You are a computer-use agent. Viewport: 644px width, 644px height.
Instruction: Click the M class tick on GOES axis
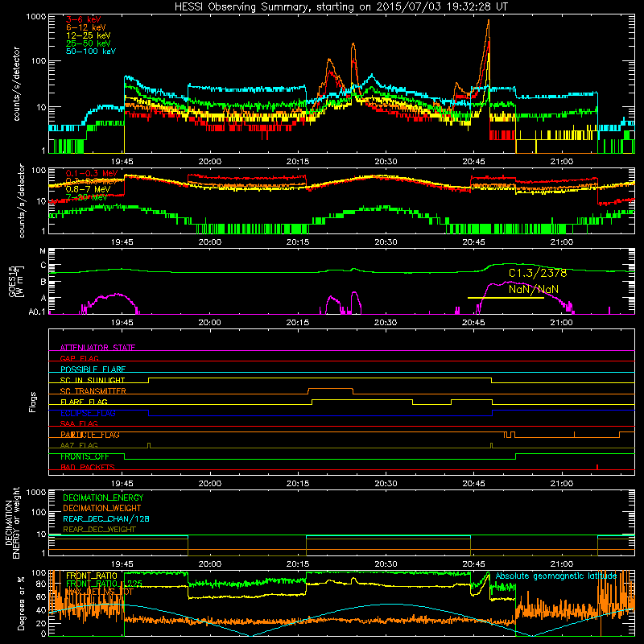point(43,251)
